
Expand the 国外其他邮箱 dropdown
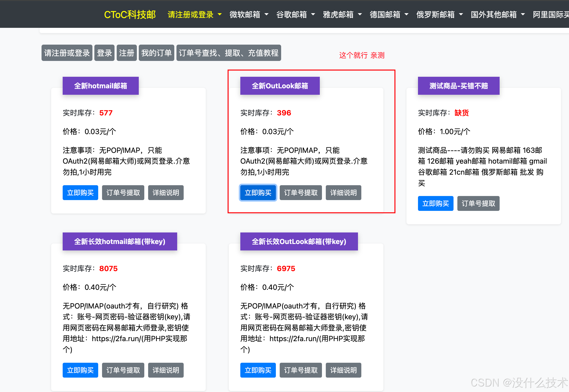tap(497, 15)
